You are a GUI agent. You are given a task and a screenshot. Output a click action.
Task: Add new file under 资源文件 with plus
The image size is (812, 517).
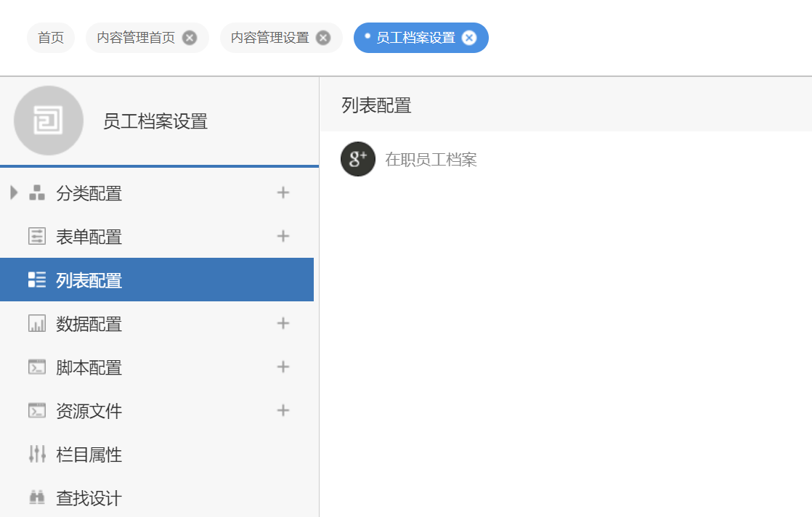pyautogui.click(x=283, y=410)
